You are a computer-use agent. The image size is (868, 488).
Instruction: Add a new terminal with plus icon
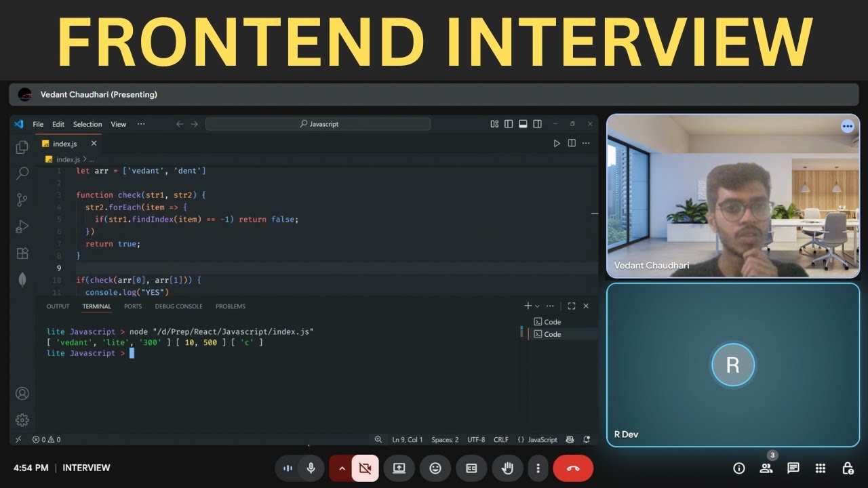528,306
